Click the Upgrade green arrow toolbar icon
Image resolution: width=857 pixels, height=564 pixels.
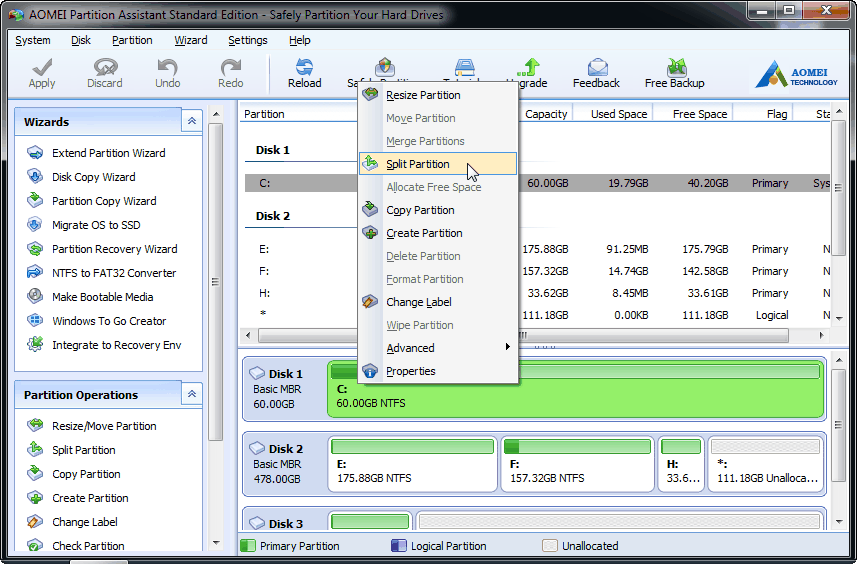pos(529,68)
